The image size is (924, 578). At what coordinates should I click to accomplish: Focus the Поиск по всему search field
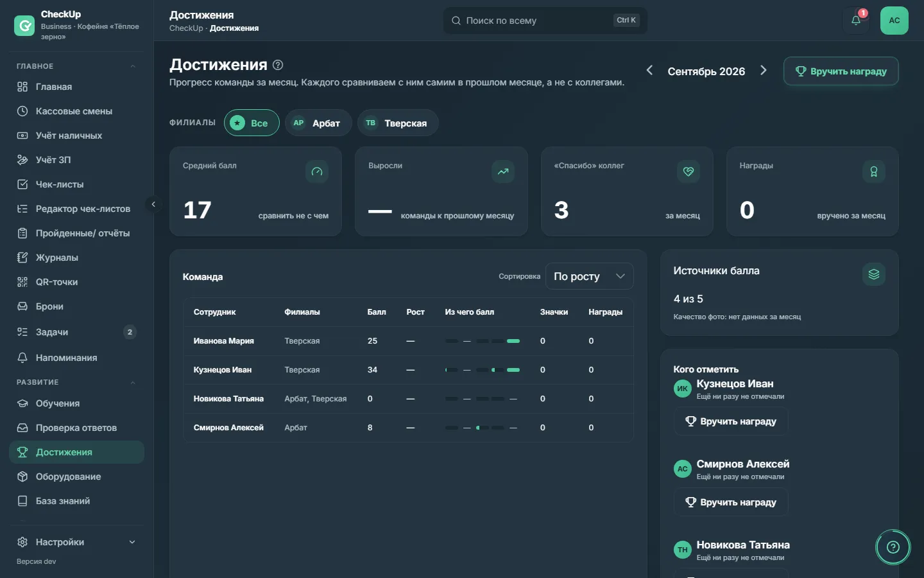click(x=545, y=21)
